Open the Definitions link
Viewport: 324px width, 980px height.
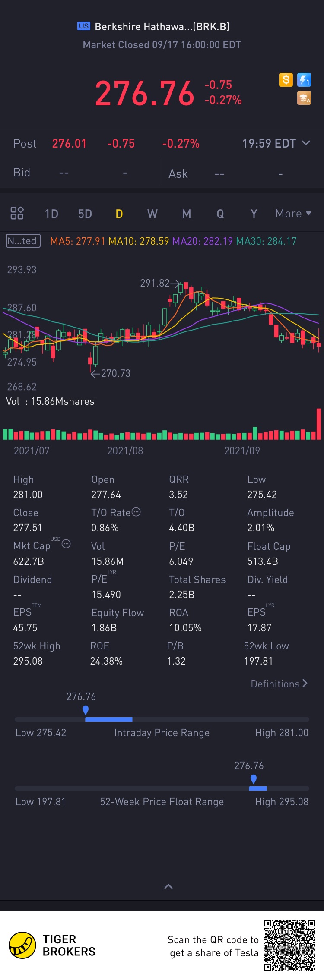click(279, 684)
